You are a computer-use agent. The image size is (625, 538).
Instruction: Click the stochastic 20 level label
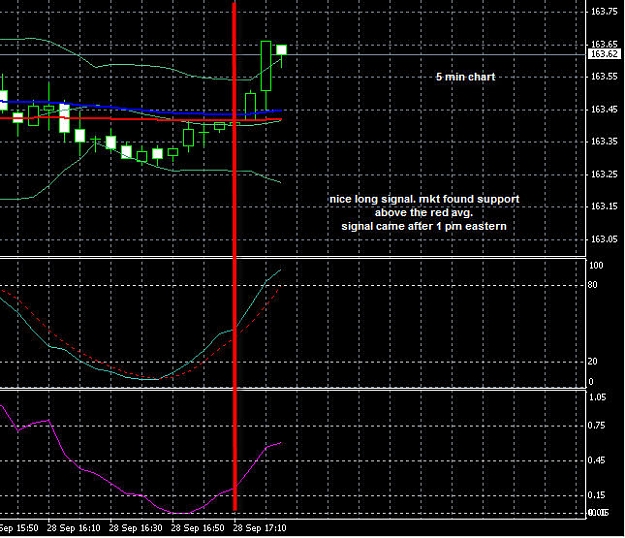[593, 361]
